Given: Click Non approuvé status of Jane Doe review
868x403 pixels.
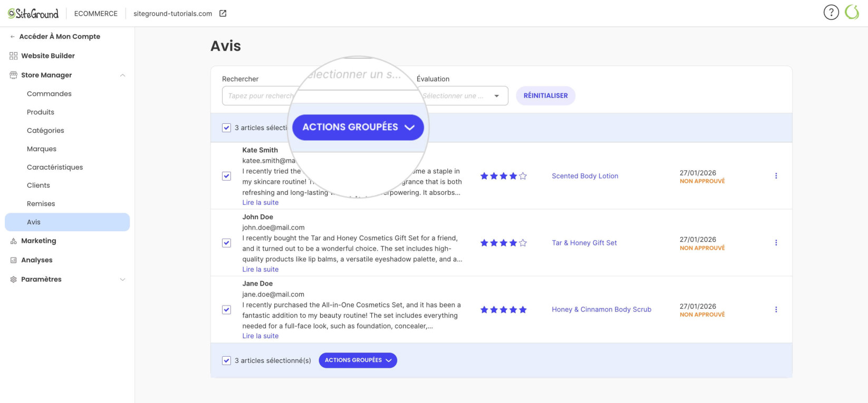Looking at the screenshot, I should tap(702, 315).
